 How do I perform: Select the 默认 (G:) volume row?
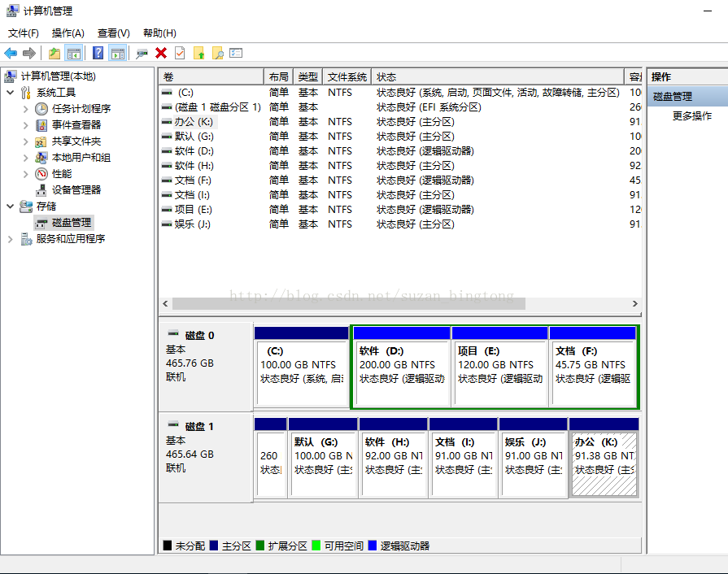coord(400,137)
